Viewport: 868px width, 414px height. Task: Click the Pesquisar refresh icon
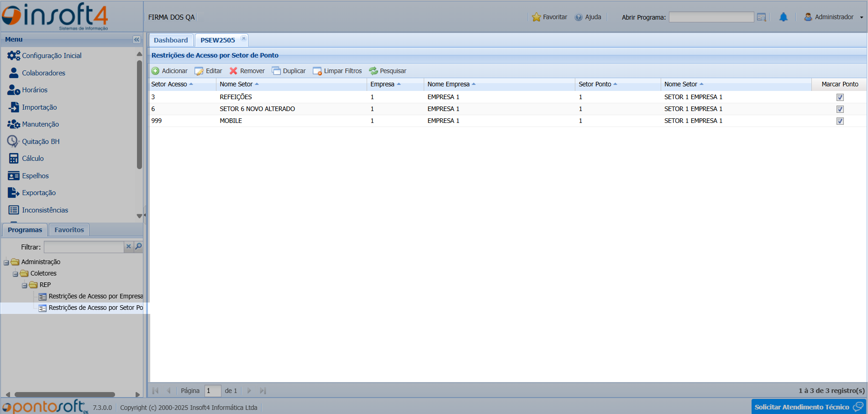374,71
